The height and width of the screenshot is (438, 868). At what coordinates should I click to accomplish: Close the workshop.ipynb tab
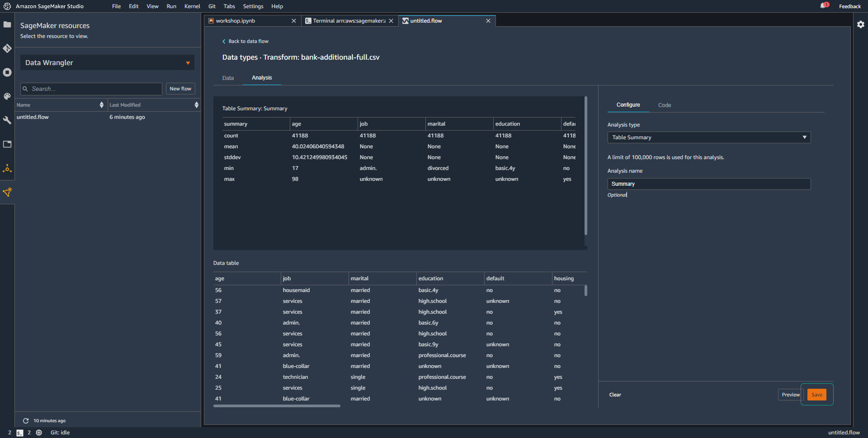[294, 21]
